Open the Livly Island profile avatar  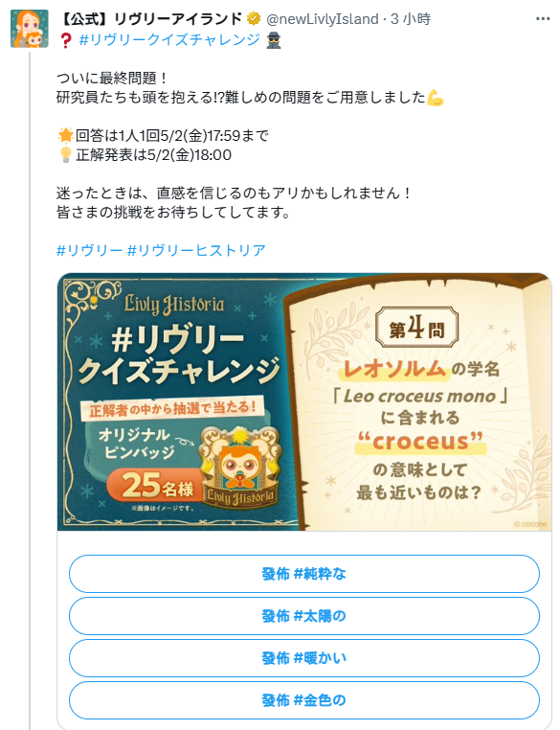(30, 29)
